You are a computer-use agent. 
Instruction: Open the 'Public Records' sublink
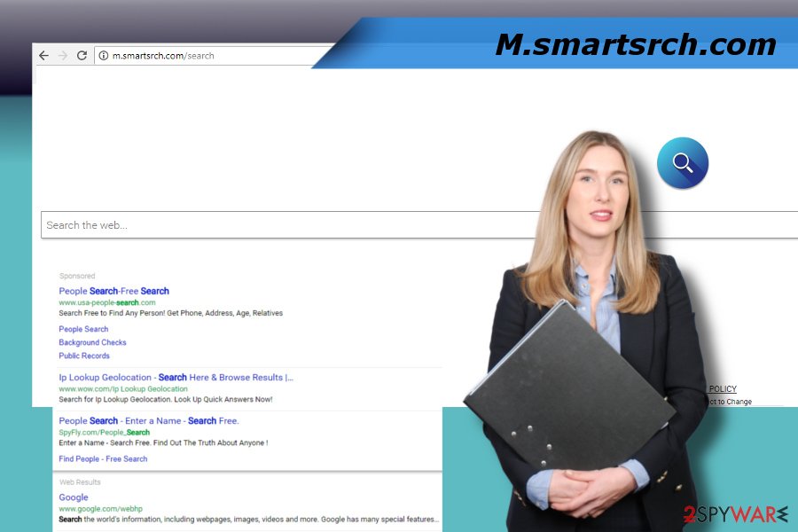point(84,356)
